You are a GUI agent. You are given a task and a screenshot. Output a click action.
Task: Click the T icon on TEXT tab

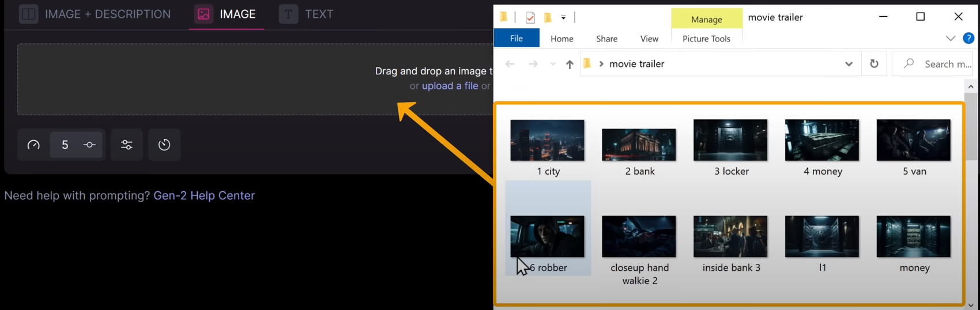tap(288, 14)
